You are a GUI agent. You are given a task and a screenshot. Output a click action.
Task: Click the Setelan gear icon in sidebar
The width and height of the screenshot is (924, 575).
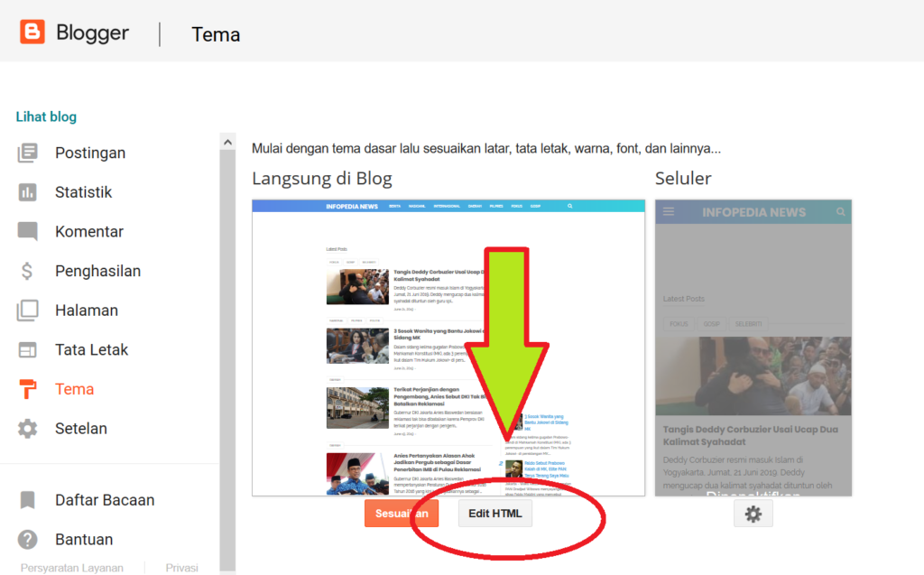[28, 429]
